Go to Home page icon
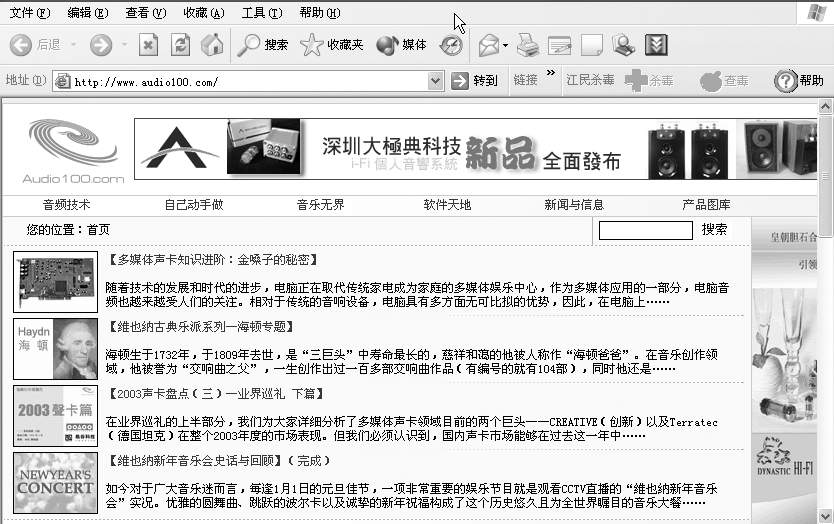The height and width of the screenshot is (524, 834). tap(212, 45)
